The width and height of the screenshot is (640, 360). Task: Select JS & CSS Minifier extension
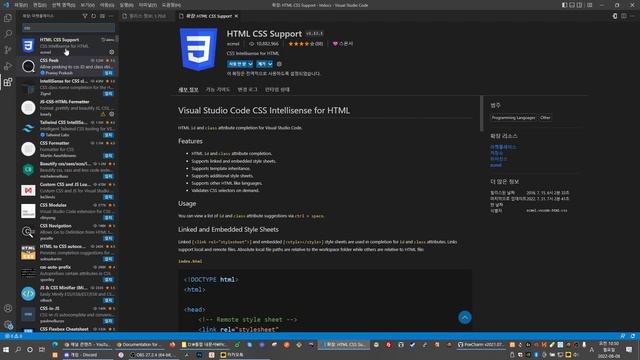[67, 294]
